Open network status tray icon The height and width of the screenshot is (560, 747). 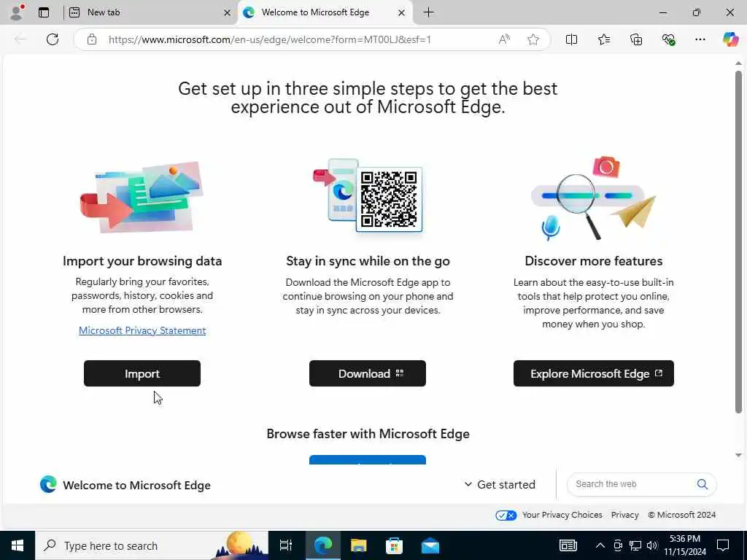pyautogui.click(x=635, y=545)
